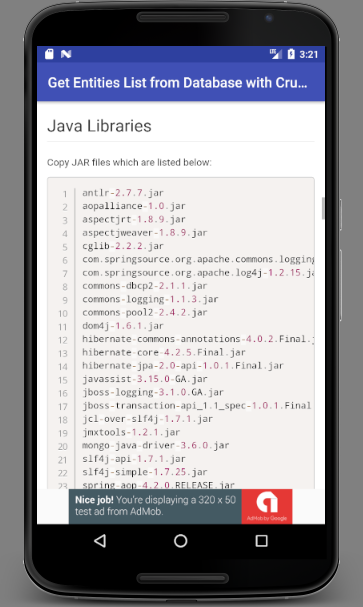Select line jmxtools-1.2.1.jar
The height and width of the screenshot is (607, 363).
point(131,432)
